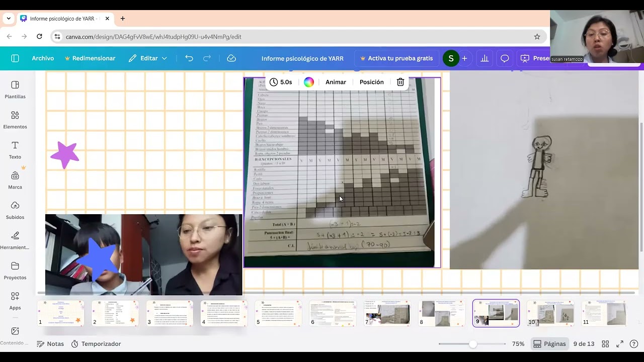Open the Archivo menu
The height and width of the screenshot is (362, 644).
[x=43, y=58]
